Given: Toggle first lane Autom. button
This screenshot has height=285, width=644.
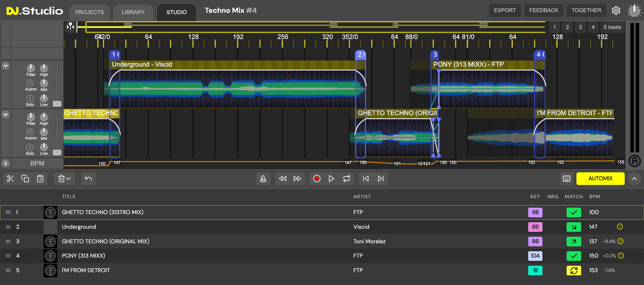Looking at the screenshot, I should tap(30, 83).
